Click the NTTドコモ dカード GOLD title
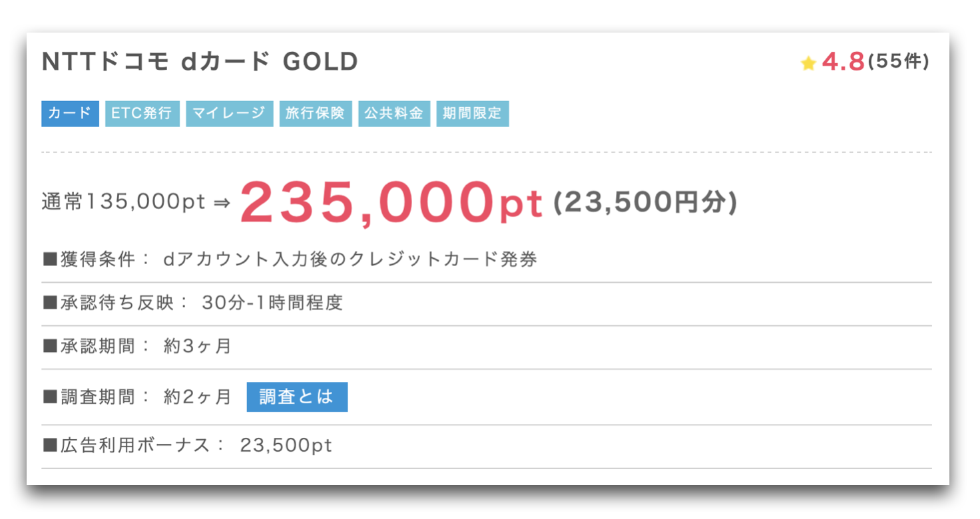The width and height of the screenshot is (980, 519). [200, 62]
